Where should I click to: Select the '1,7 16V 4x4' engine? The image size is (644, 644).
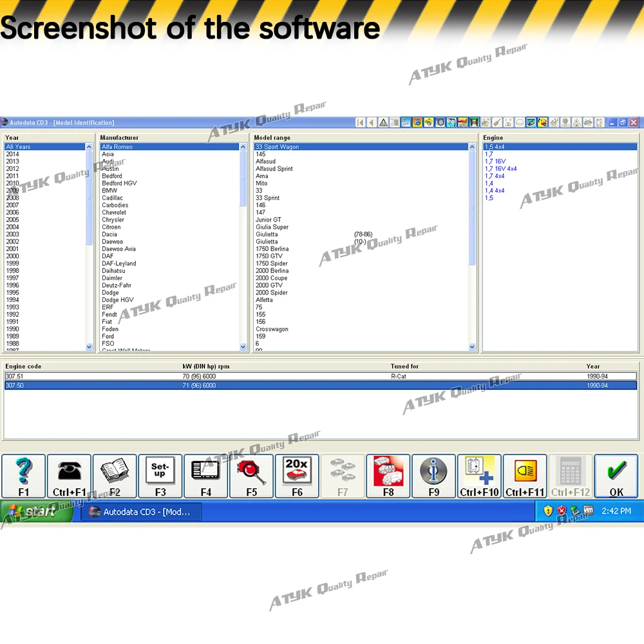coord(560,168)
